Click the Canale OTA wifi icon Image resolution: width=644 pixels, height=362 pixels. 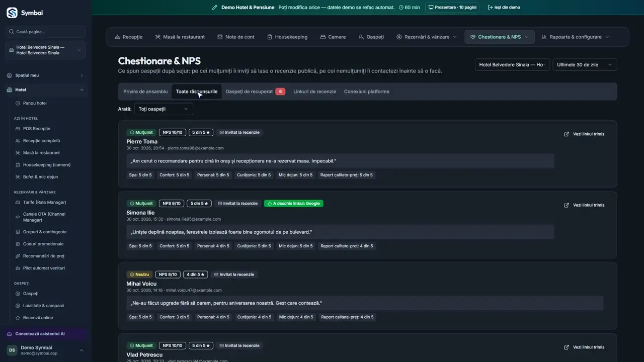pos(18,217)
